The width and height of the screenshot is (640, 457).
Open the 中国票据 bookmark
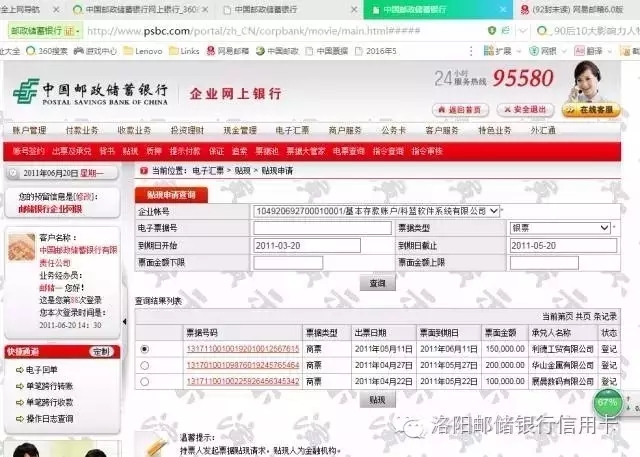[327, 51]
